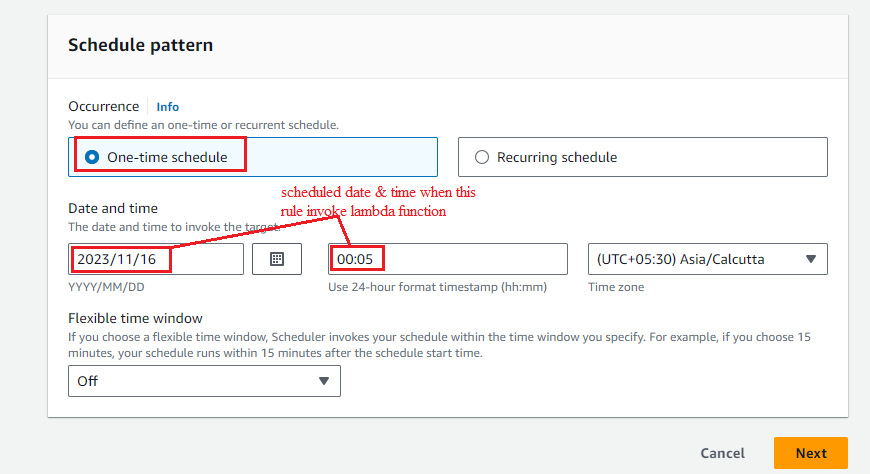
Task: Click the time field showing 00:05
Action: [448, 259]
